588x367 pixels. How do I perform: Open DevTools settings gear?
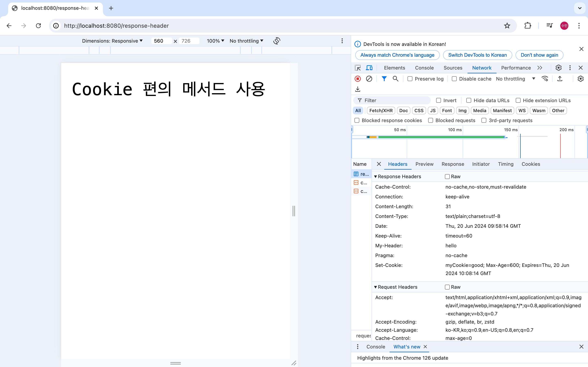coord(558,68)
